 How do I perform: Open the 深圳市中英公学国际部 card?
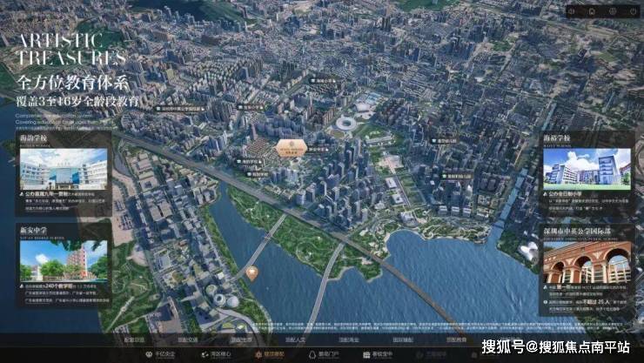586,268
